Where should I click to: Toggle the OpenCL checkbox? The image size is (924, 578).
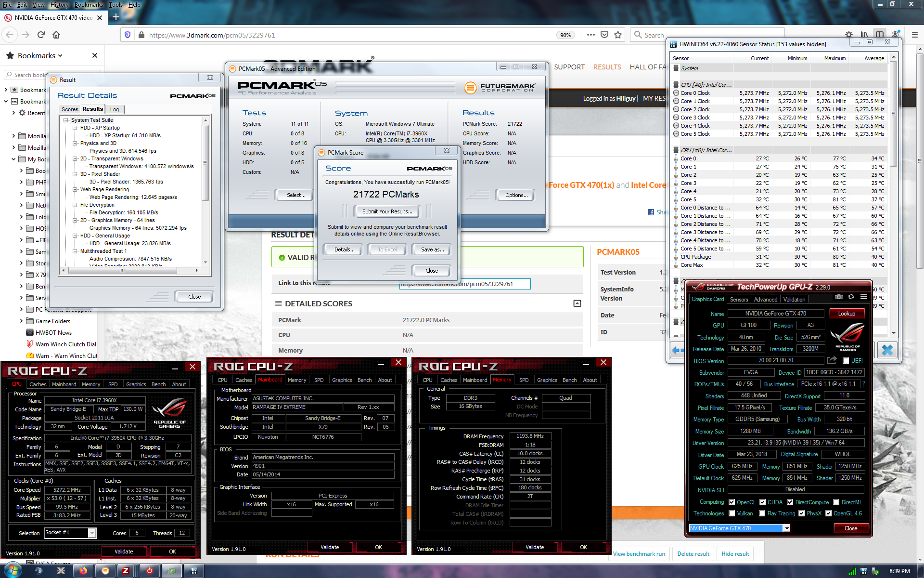tap(731, 502)
